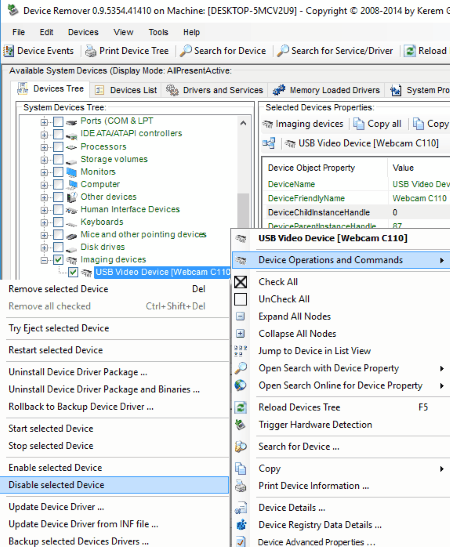The height and width of the screenshot is (547, 450).
Task: Collapse the Imaging devices tree node
Action: (x=44, y=260)
